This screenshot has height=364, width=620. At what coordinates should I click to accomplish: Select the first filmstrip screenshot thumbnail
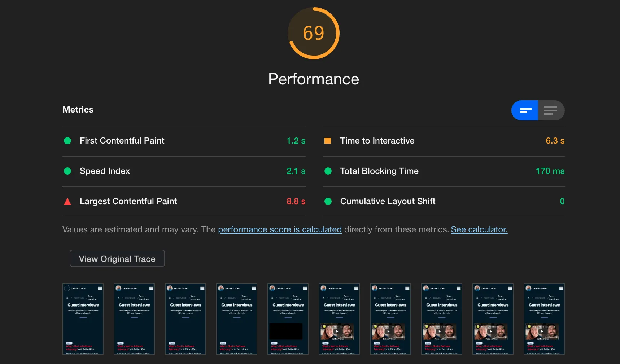point(83,319)
